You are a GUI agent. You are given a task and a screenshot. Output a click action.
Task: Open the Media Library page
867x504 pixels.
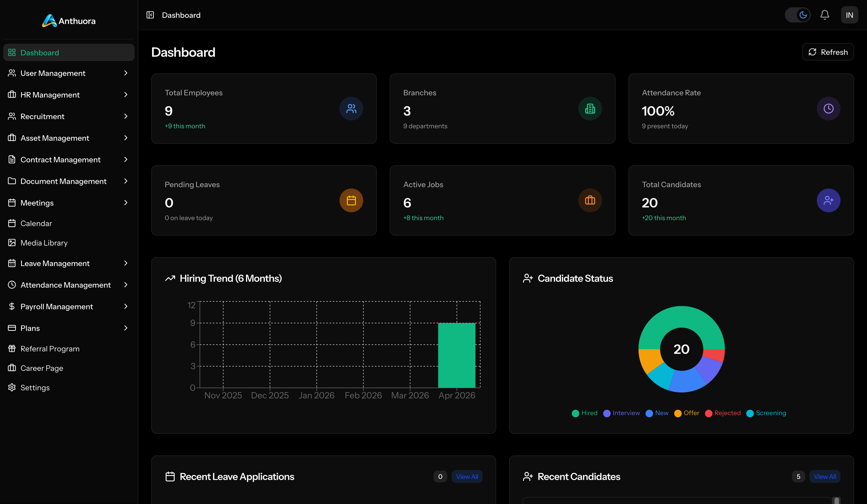pos(44,243)
